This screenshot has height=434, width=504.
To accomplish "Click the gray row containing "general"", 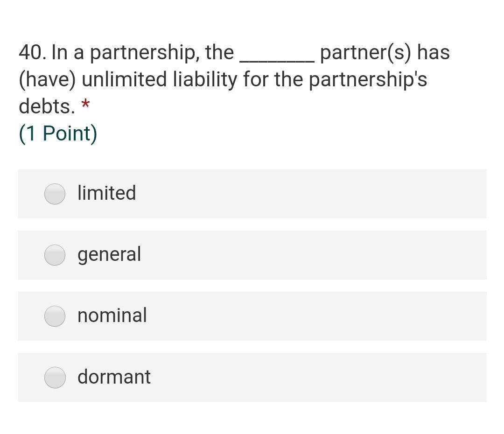I will (252, 255).
